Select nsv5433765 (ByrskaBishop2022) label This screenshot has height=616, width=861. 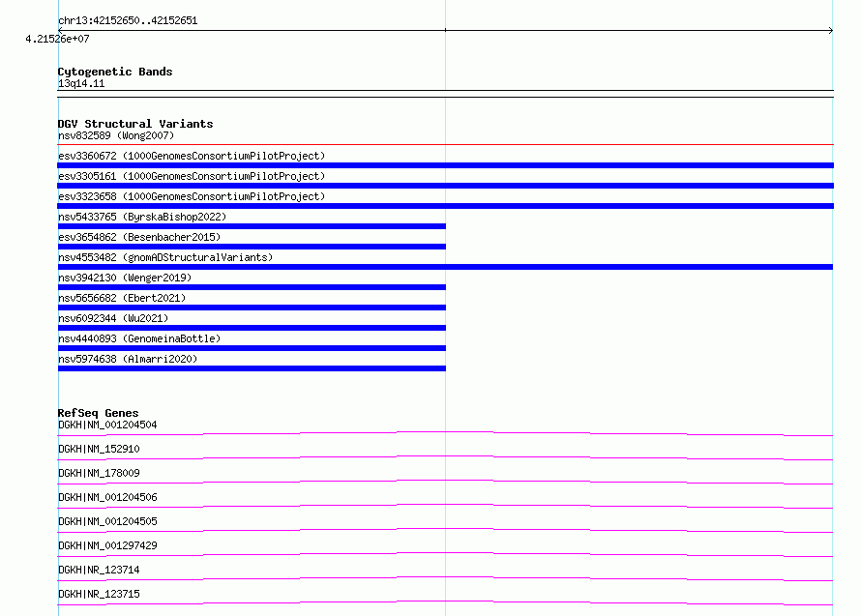click(142, 217)
